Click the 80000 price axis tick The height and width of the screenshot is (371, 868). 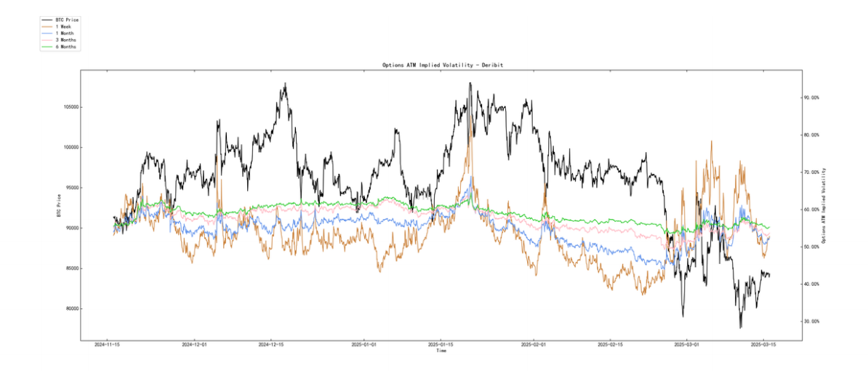(69, 308)
